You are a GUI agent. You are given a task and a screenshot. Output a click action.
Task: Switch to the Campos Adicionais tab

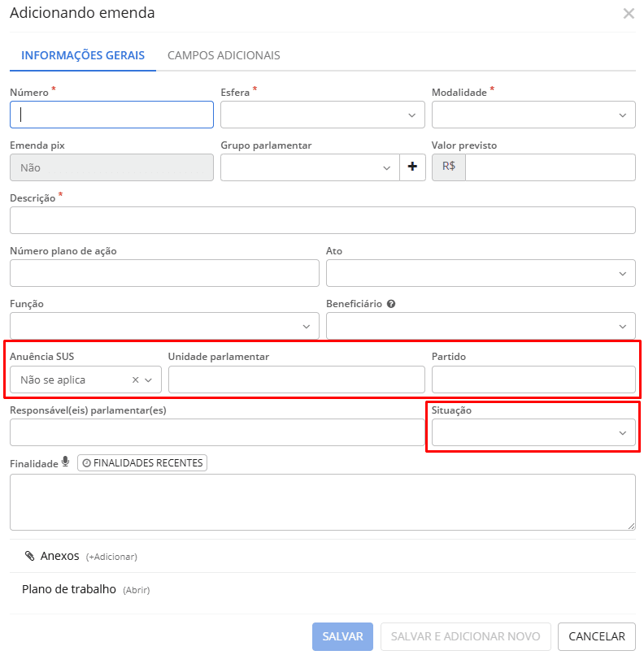[224, 56]
